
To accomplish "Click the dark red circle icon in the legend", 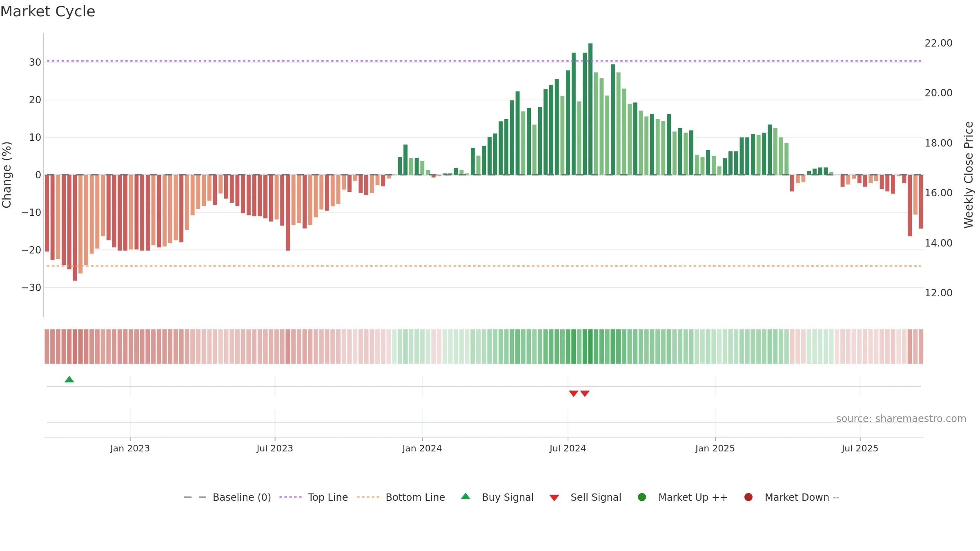I will tap(748, 497).
